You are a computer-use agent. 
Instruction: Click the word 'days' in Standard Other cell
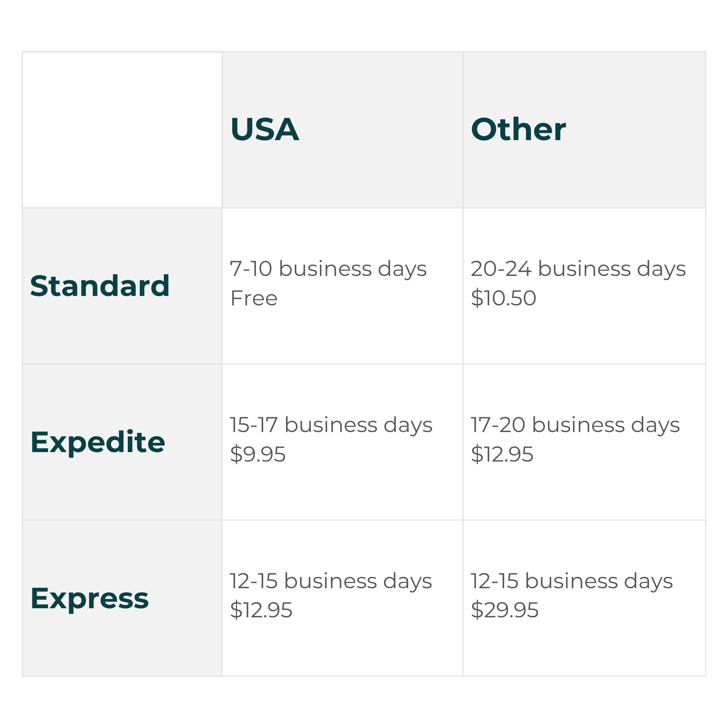tap(661, 270)
